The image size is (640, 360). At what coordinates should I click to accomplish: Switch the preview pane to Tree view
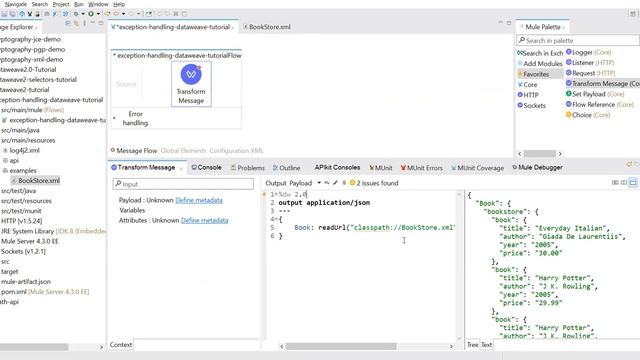coord(472,345)
